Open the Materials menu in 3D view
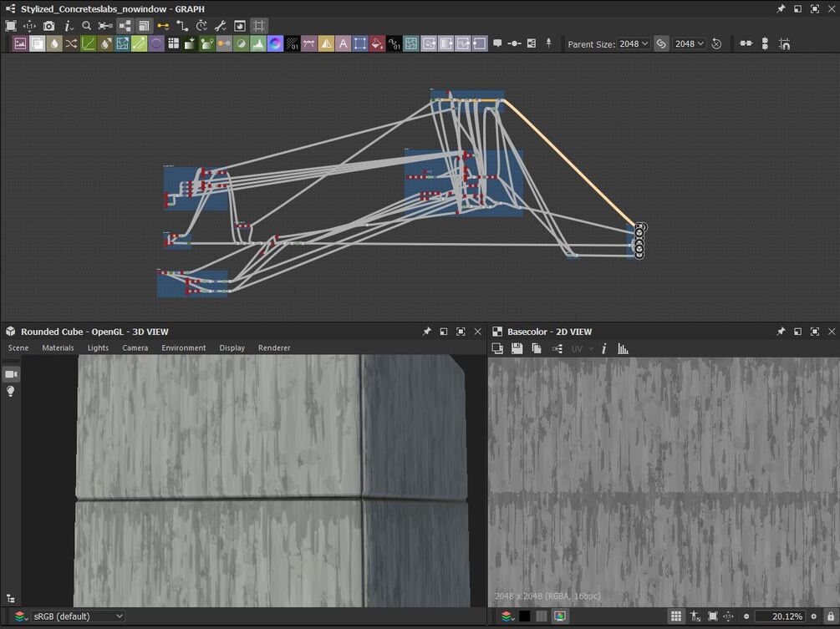 tap(58, 347)
